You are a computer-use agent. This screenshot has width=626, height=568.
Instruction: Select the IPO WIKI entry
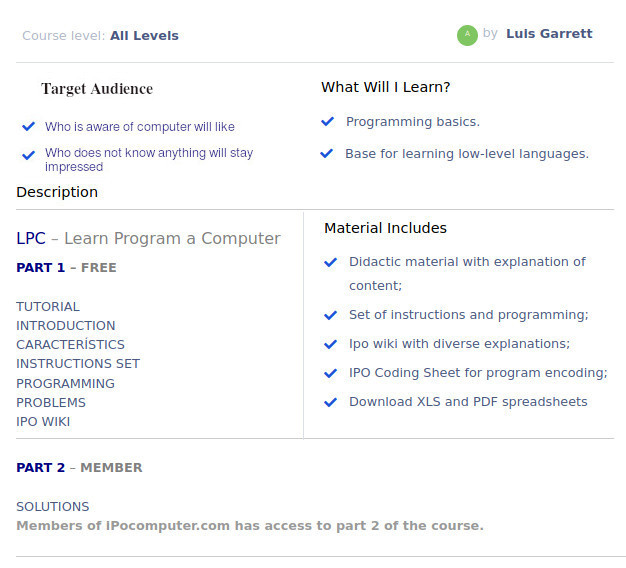43,422
